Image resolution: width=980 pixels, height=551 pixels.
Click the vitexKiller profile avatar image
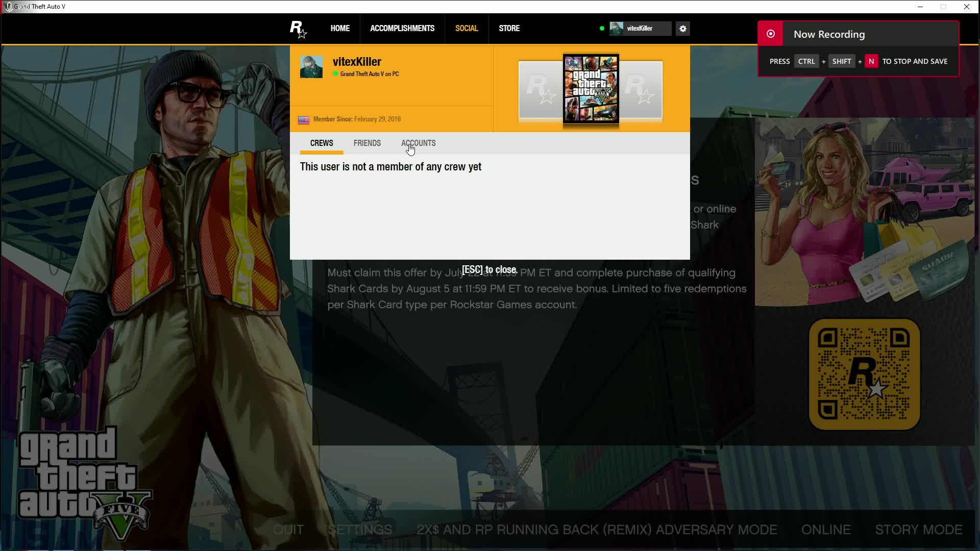point(311,67)
